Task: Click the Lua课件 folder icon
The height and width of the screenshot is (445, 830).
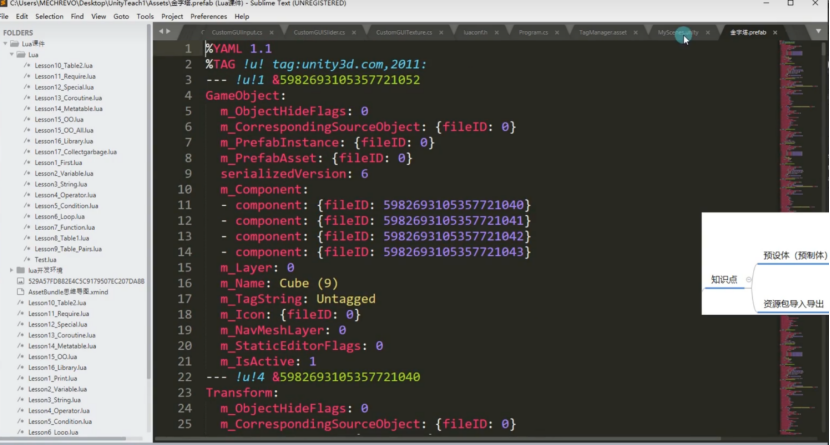Action: [x=14, y=44]
